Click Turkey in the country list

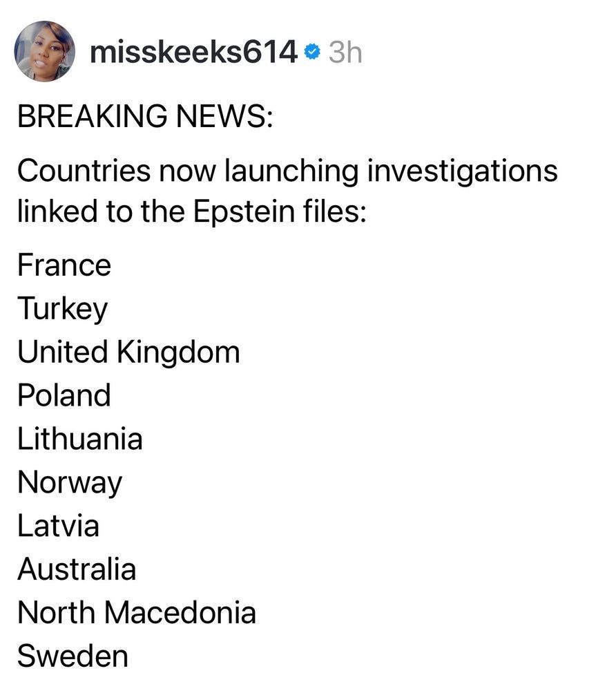tap(62, 309)
